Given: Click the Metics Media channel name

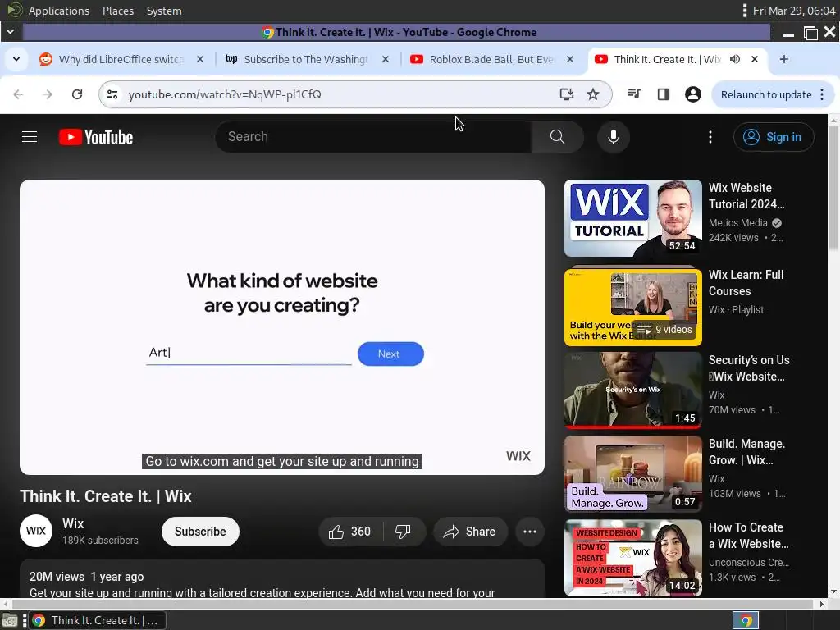Looking at the screenshot, I should coord(737,223).
